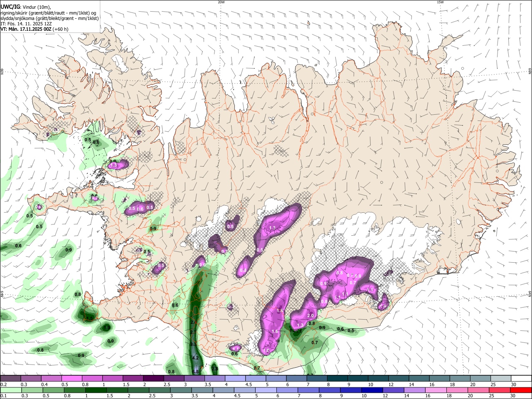
Task: Pick the light pink swatch between 16 and 18, lower row
Action: point(436,390)
